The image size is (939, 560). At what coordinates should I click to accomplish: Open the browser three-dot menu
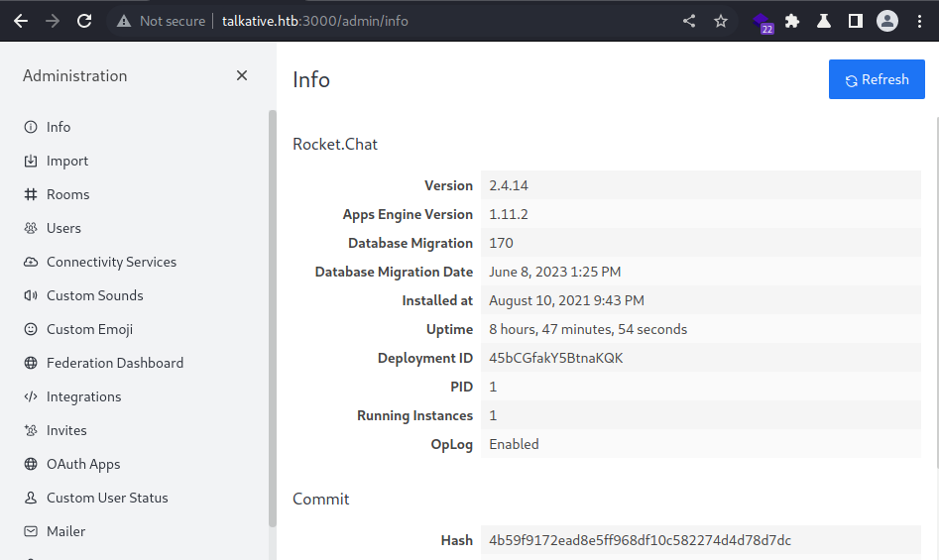[920, 22]
